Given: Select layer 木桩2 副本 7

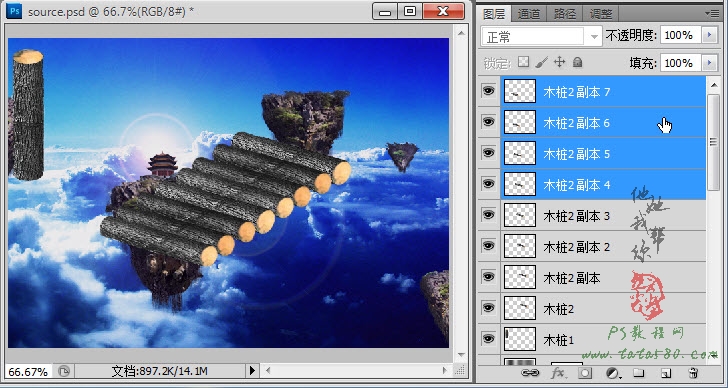Looking at the screenshot, I should [x=603, y=91].
